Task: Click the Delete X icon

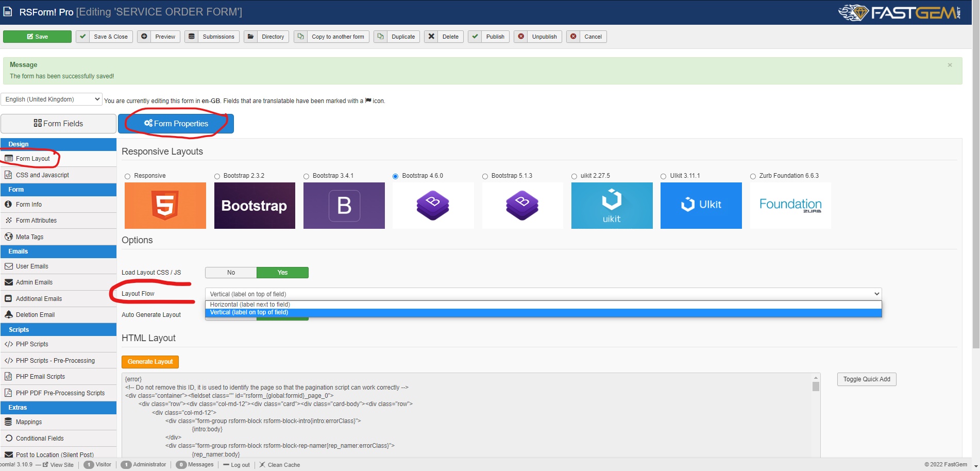Action: click(431, 37)
